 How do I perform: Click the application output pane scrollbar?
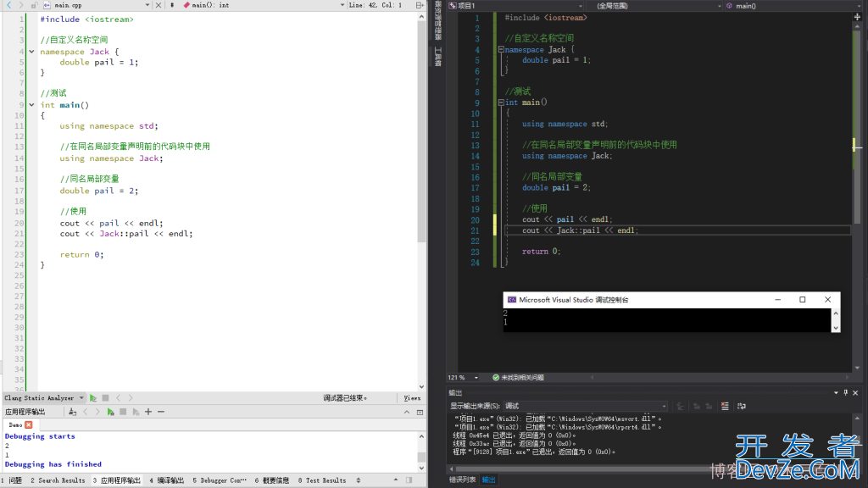pos(421,457)
